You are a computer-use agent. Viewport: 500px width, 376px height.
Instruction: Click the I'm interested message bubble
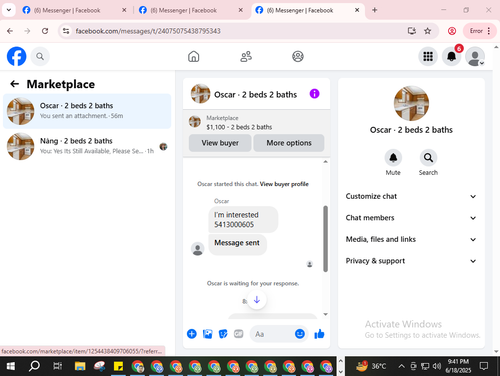coord(243,219)
